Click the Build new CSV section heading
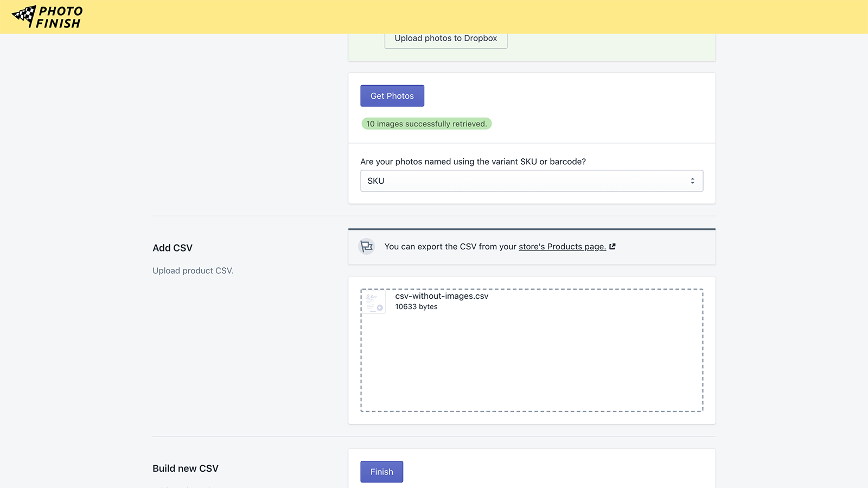Image resolution: width=868 pixels, height=488 pixels. click(x=186, y=468)
